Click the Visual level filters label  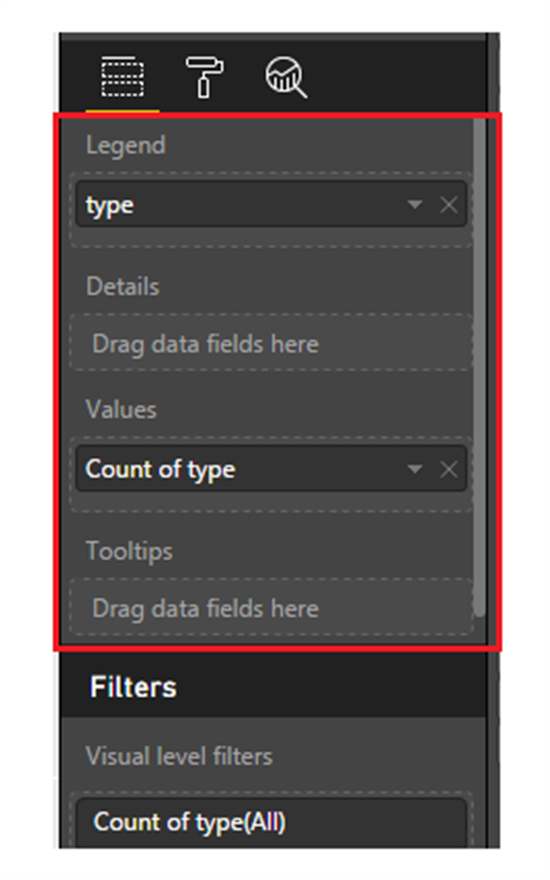pos(179,757)
